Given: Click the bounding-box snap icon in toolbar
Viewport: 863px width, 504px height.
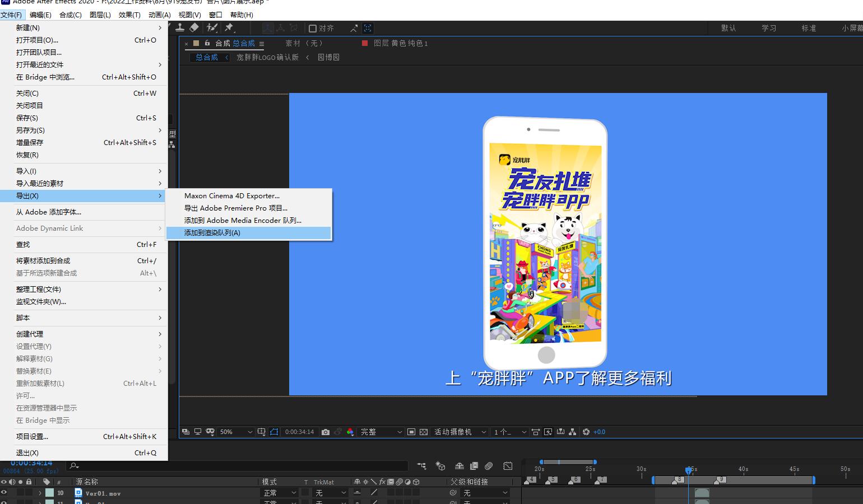Looking at the screenshot, I should (x=368, y=28).
